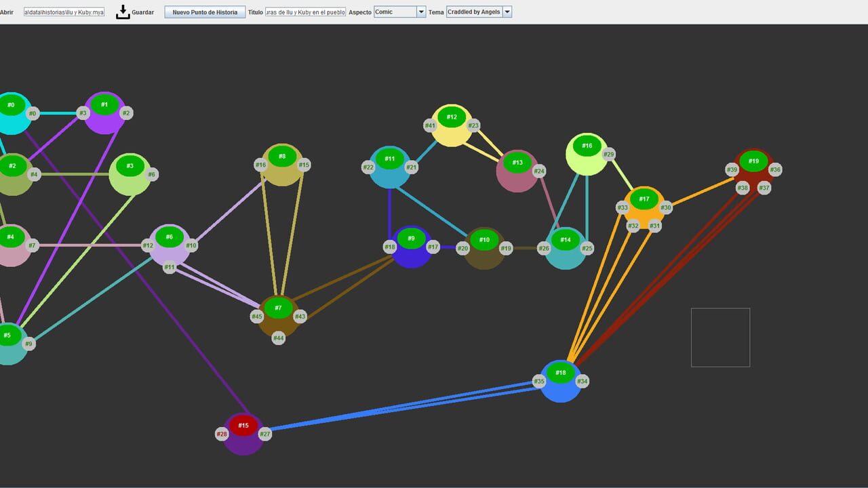Screen dimensions: 868x488
Task: Click connector port #44 beneath node #7
Action: pos(279,338)
